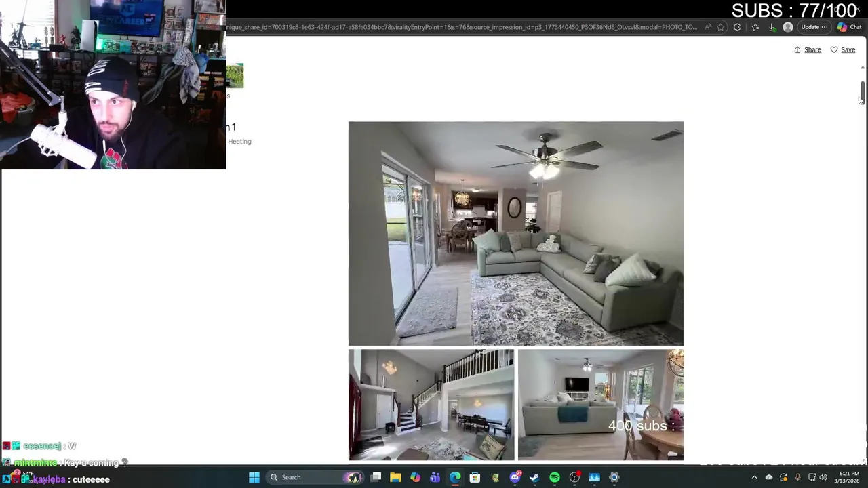Open Settings gear on taskbar
Image resolution: width=868 pixels, height=488 pixels.
coord(614,477)
